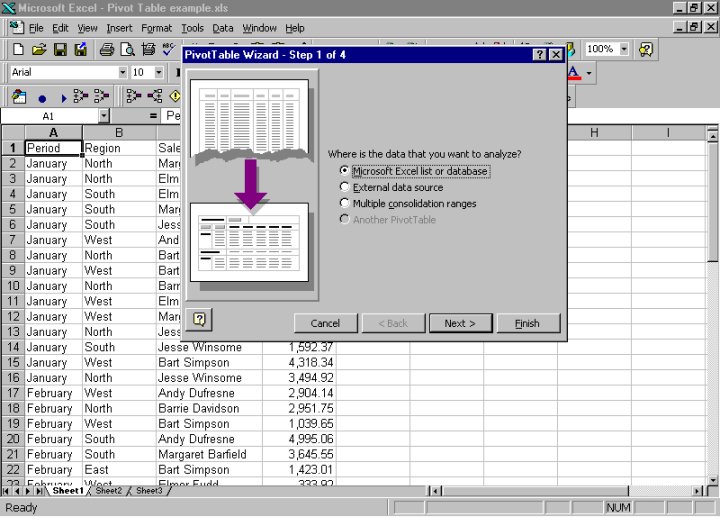Viewport: 720px width, 517px height.
Task: Print with the printer icon
Action: coord(107,49)
